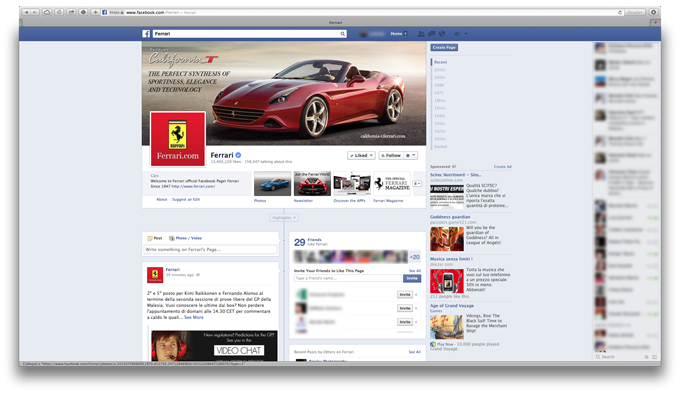680x400 pixels.
Task: Open Safari Reader with the Reader button
Action: tap(635, 12)
